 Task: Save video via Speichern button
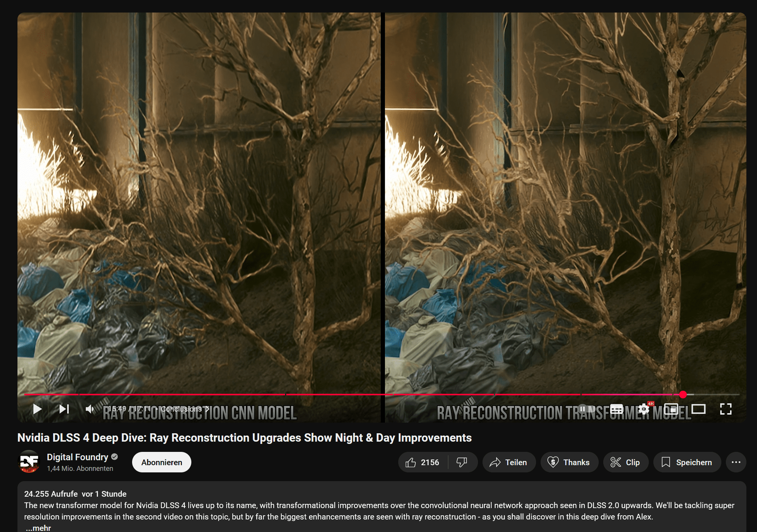pos(687,462)
